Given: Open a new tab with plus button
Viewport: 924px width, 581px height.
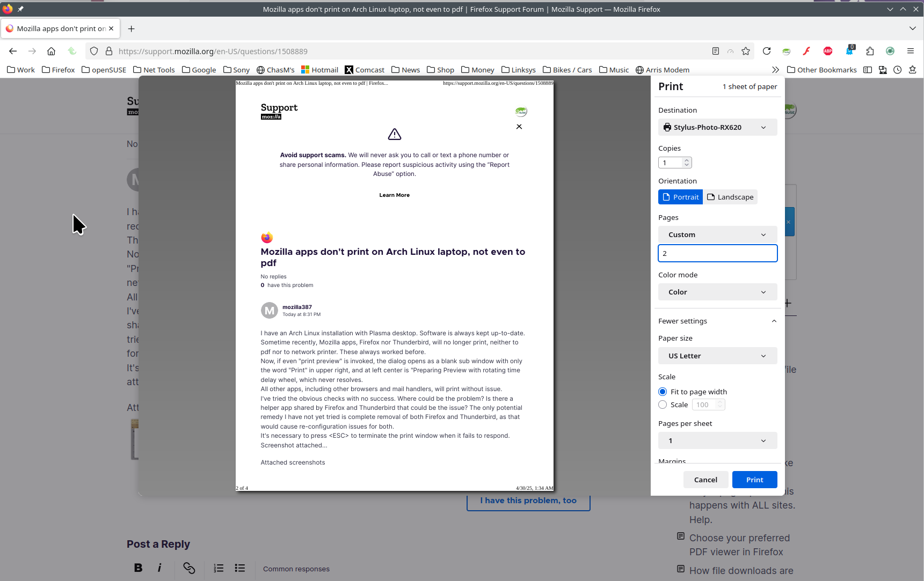Looking at the screenshot, I should [x=132, y=28].
